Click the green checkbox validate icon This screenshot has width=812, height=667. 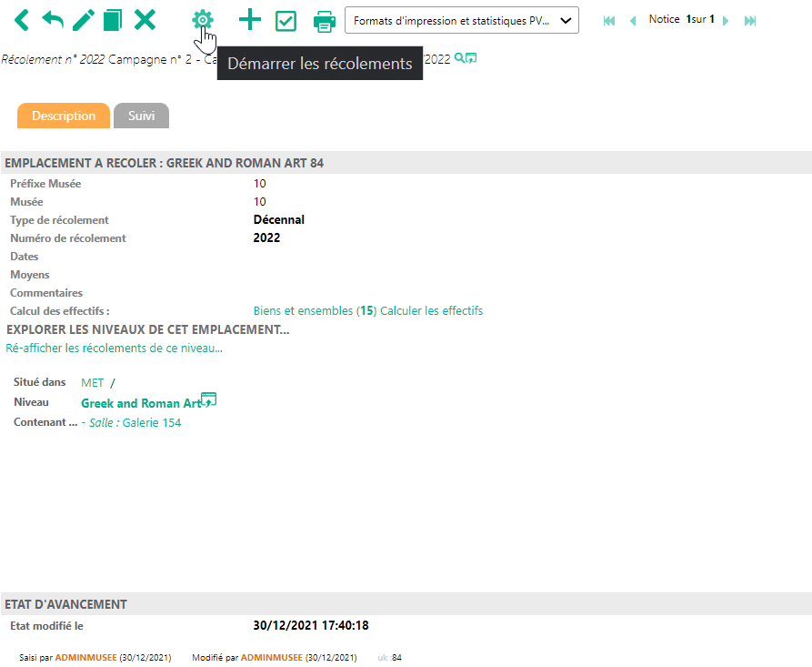286,20
